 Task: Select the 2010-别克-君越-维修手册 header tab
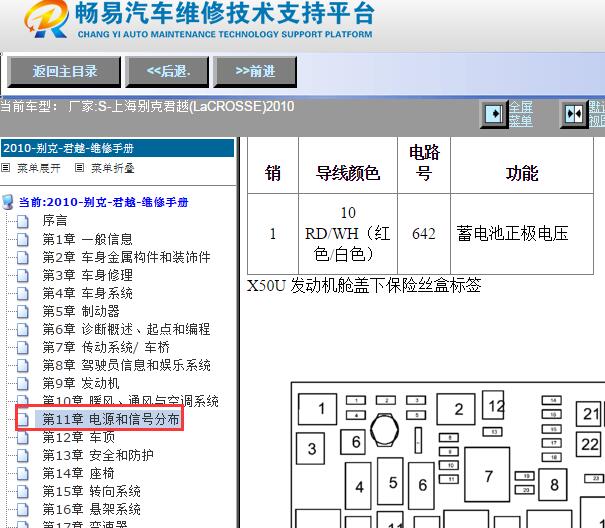point(117,148)
